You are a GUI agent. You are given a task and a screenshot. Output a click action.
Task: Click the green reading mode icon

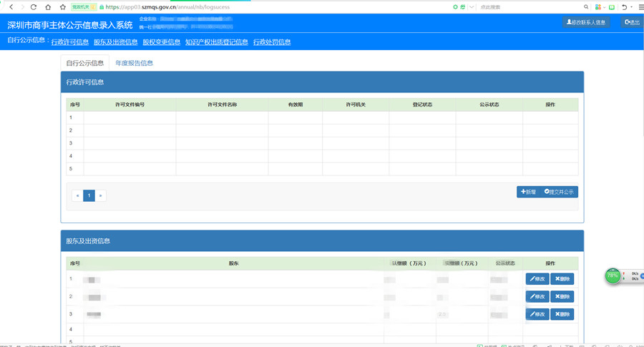click(612, 7)
